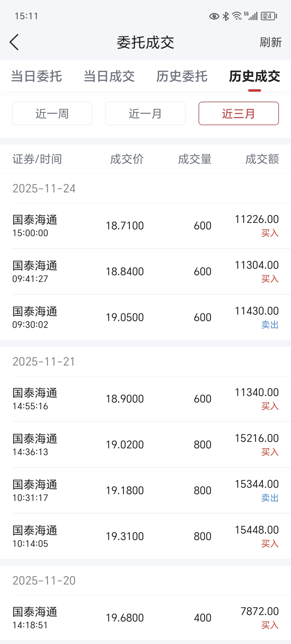291x644 pixels.
Task: Tap the 5G signal strength icon
Action: [251, 16]
